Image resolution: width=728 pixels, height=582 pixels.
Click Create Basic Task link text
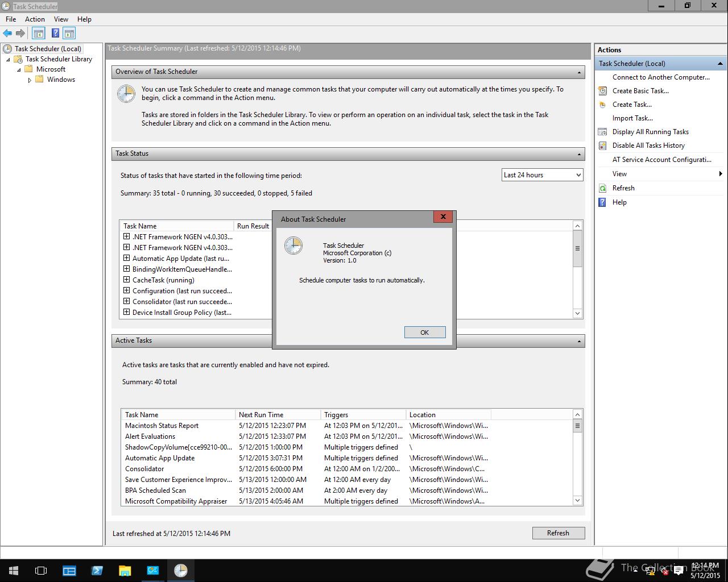click(640, 91)
